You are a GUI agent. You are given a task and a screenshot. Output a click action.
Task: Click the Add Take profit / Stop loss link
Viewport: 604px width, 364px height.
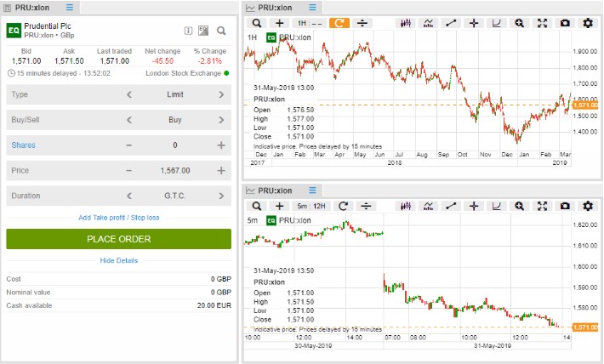118,218
